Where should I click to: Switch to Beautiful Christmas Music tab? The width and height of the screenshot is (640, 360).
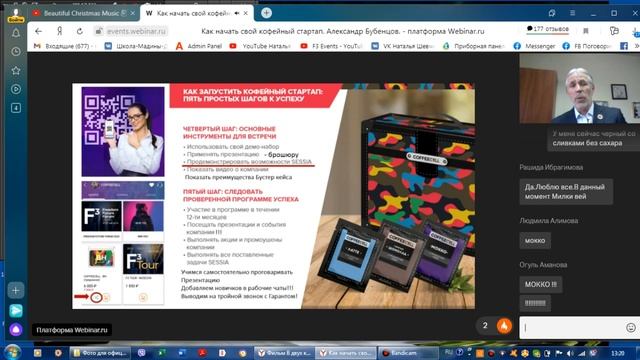coord(84,13)
